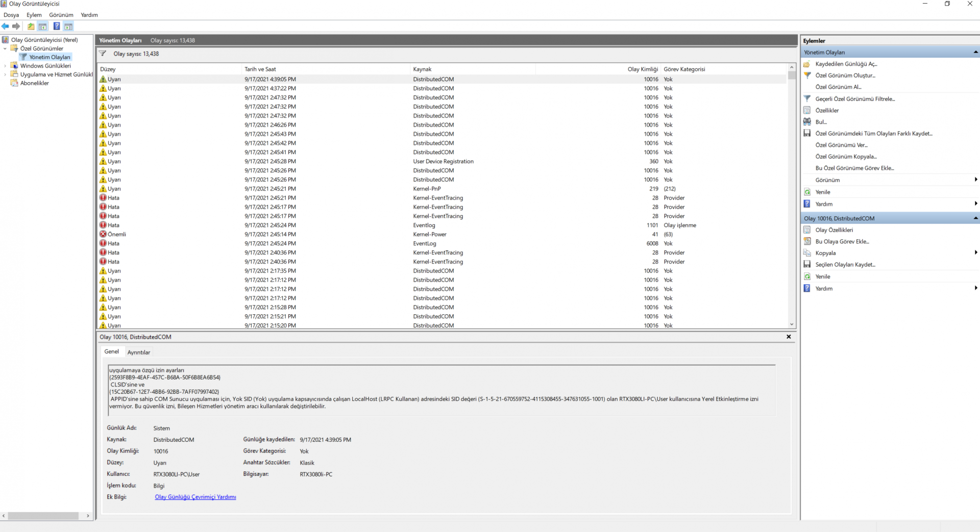980x532 pixels.
Task: Click the save icon for Tüm Olayları Farklı Kaydet
Action: tap(807, 133)
